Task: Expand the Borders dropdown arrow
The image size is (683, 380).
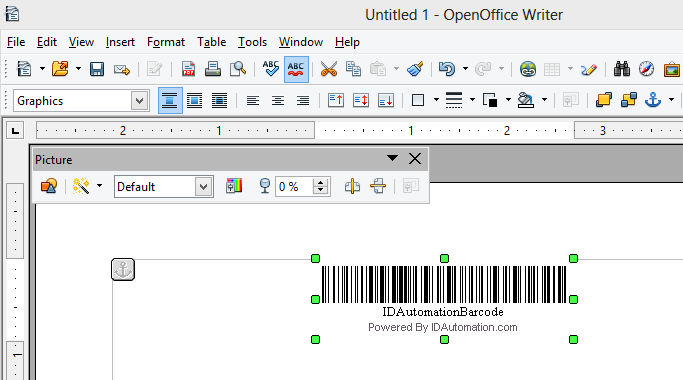Action: click(x=436, y=101)
